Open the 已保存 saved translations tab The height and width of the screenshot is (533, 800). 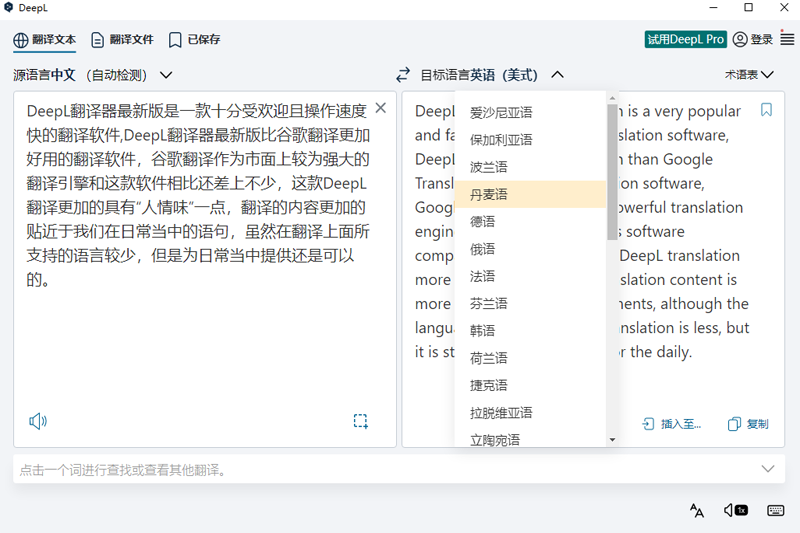point(194,40)
